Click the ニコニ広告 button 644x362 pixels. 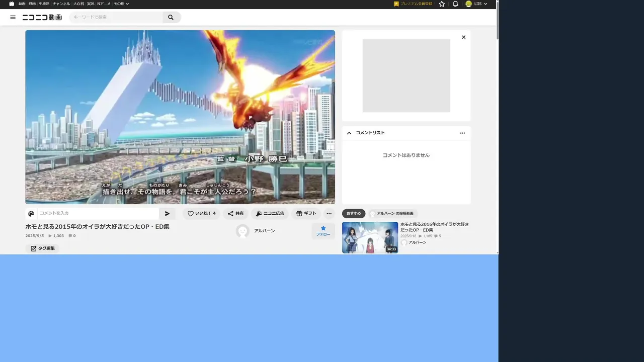pos(270,214)
